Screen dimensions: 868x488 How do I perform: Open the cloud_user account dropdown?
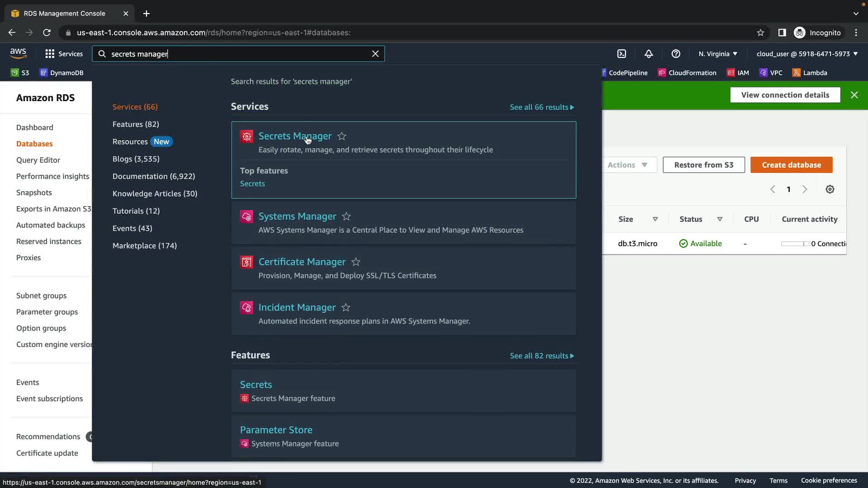807,54
